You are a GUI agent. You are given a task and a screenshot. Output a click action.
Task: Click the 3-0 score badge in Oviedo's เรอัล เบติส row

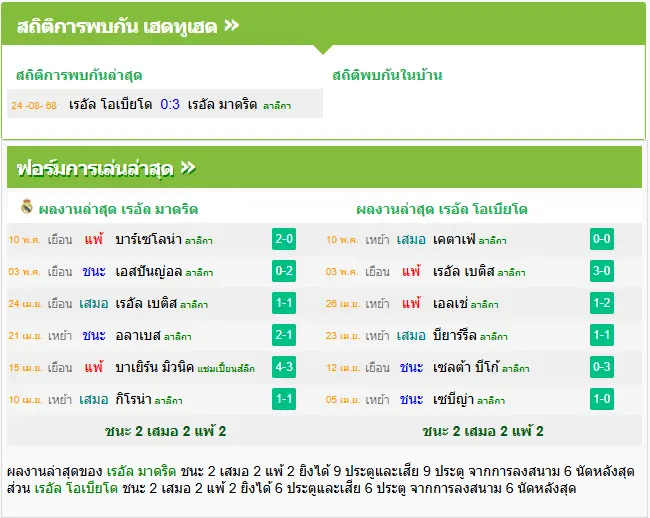602,271
